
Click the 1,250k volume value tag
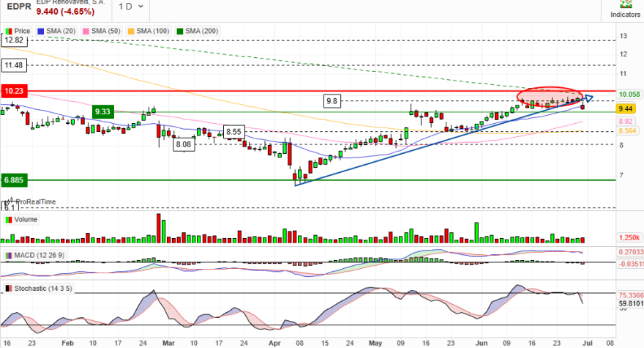click(629, 238)
